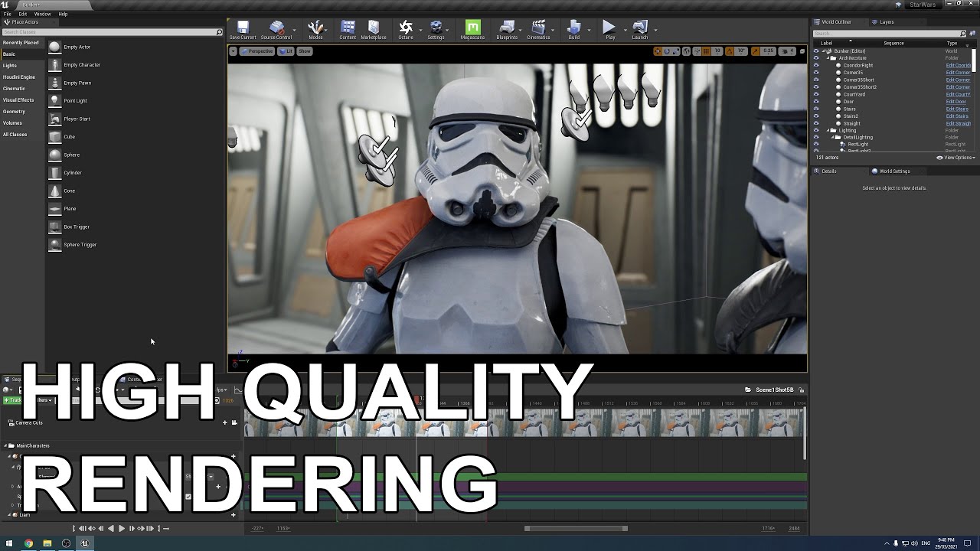
Task: Toggle rotation snap angle icon in viewport
Action: [x=730, y=51]
